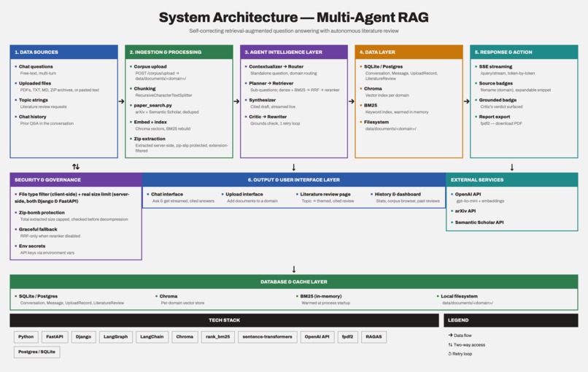Screen dimensions: 588x372
Task: Click 'Contextualizer → Router' item
Action: point(276,66)
